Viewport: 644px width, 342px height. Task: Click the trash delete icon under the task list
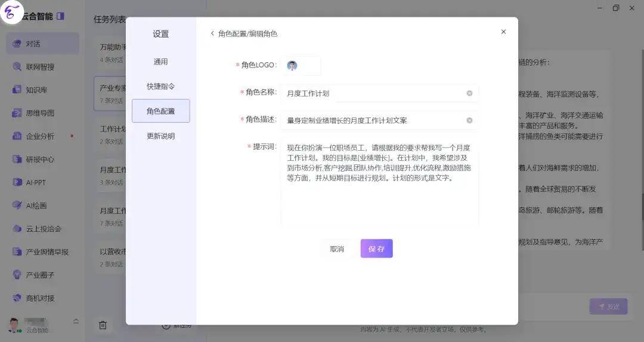point(103,325)
